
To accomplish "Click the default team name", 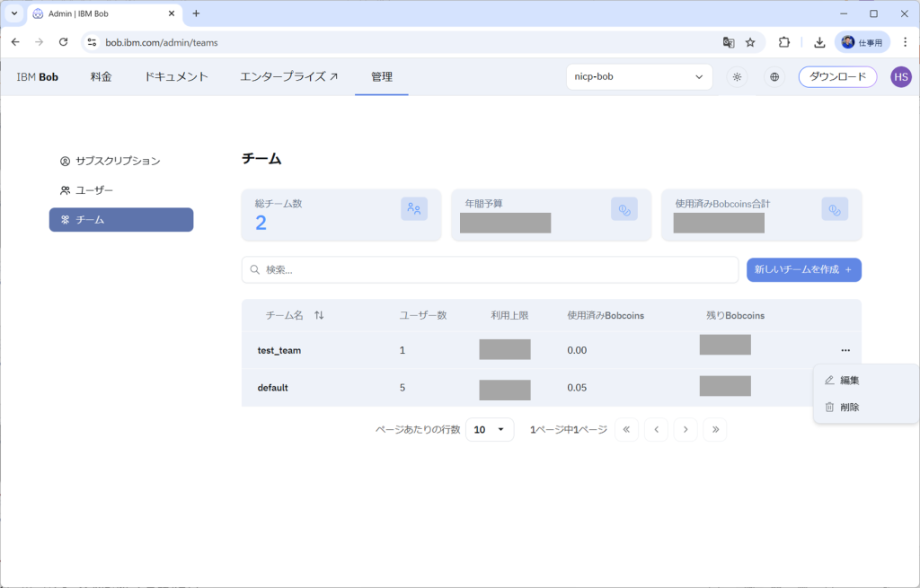I will 273,388.
